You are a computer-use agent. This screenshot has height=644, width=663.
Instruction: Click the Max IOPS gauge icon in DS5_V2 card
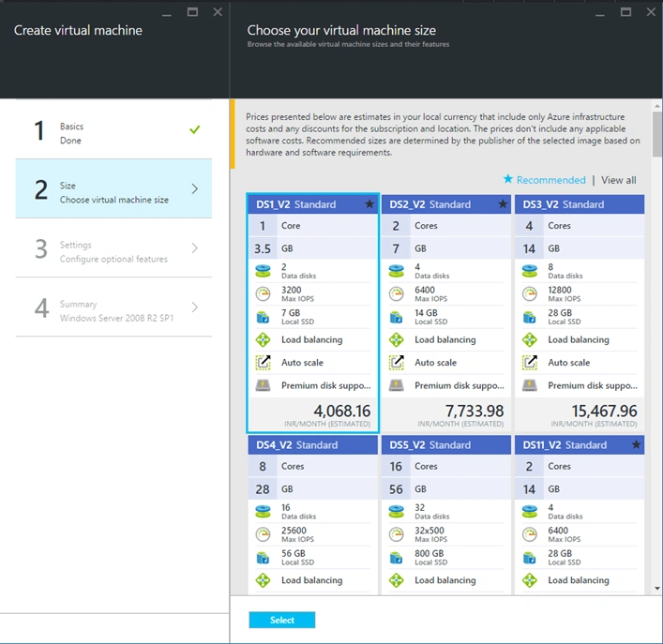point(396,534)
